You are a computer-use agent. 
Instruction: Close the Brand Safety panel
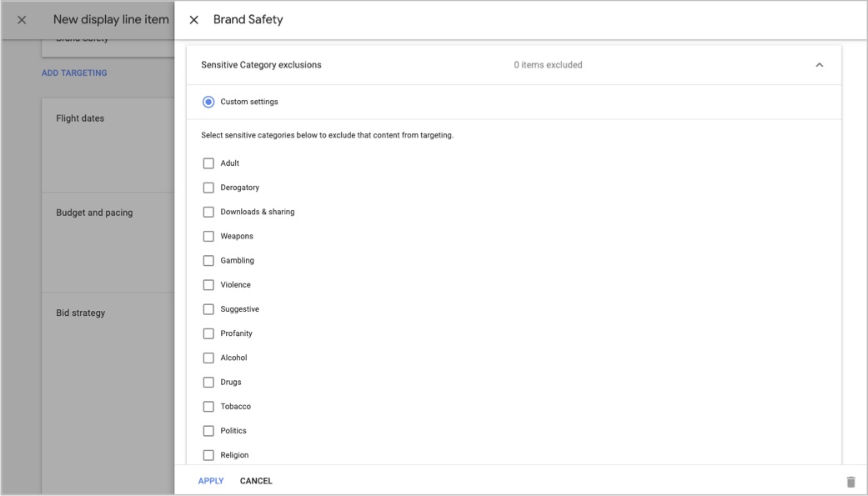pyautogui.click(x=193, y=20)
